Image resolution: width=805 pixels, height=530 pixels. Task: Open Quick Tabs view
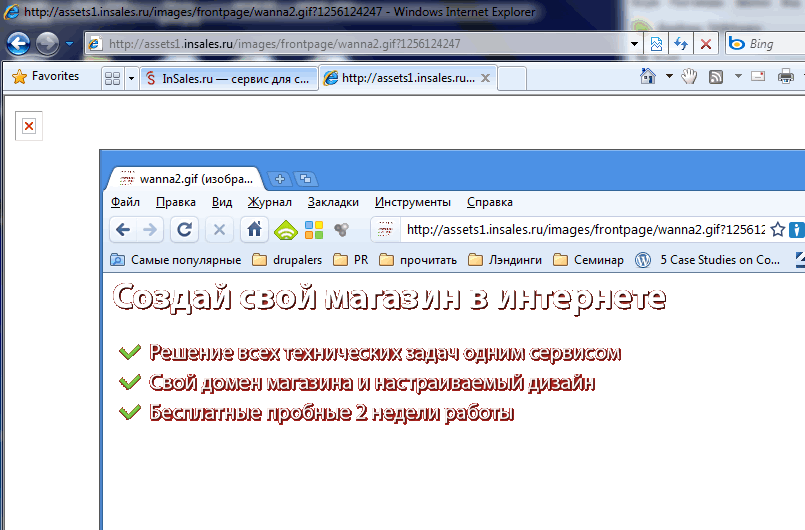(x=112, y=78)
